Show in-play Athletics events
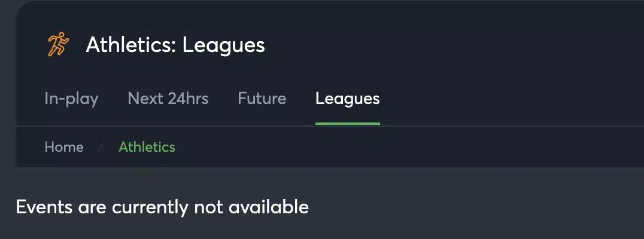Image resolution: width=644 pixels, height=239 pixels. 71,99
